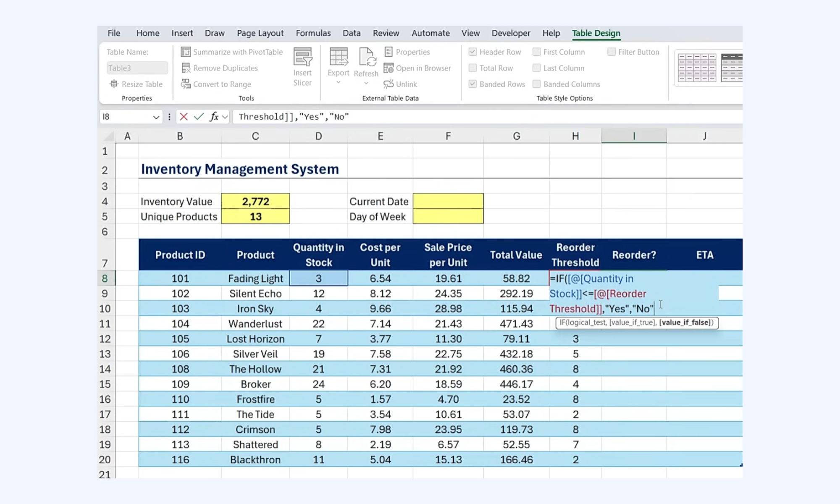This screenshot has height=504, width=840.
Task: Switch to the Home tab
Action: [x=148, y=33]
